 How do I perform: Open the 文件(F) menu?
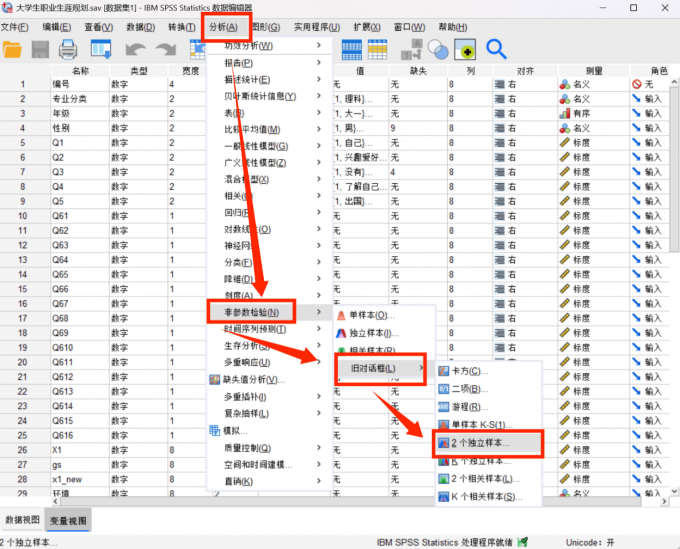coord(15,27)
